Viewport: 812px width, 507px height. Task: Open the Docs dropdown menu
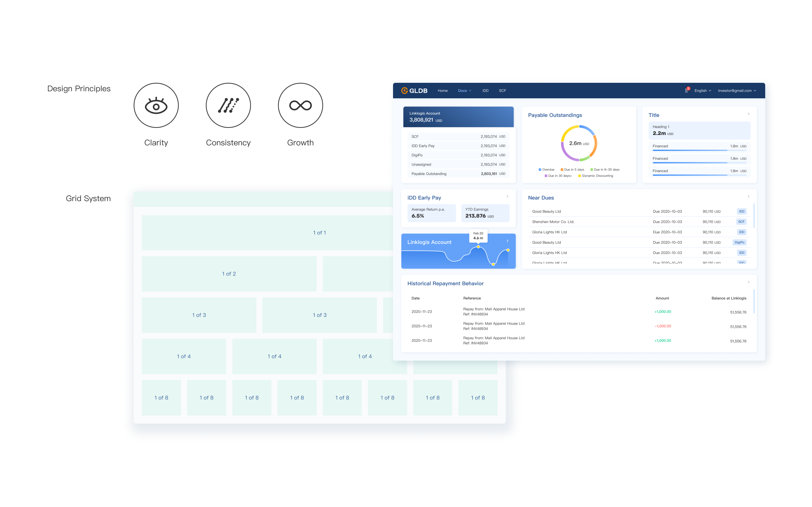pos(464,90)
